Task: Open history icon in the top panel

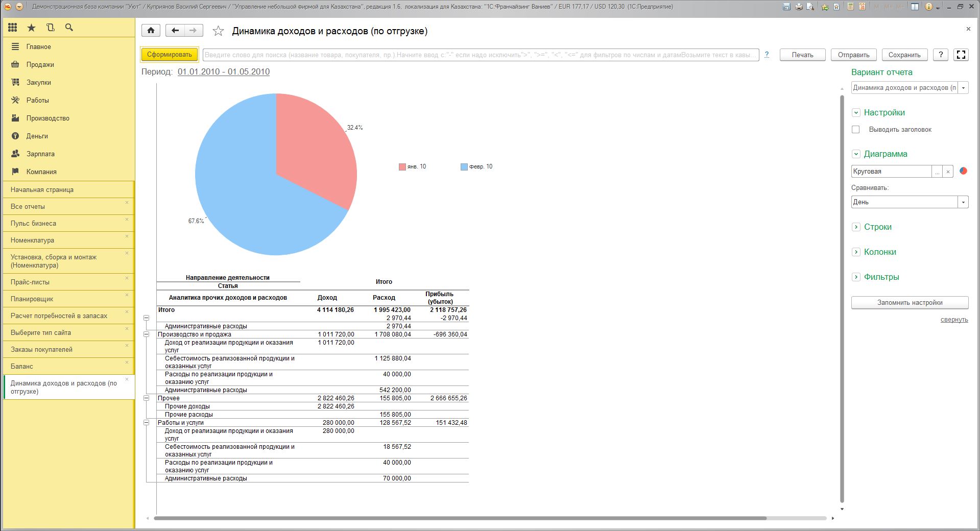Action: (x=50, y=28)
